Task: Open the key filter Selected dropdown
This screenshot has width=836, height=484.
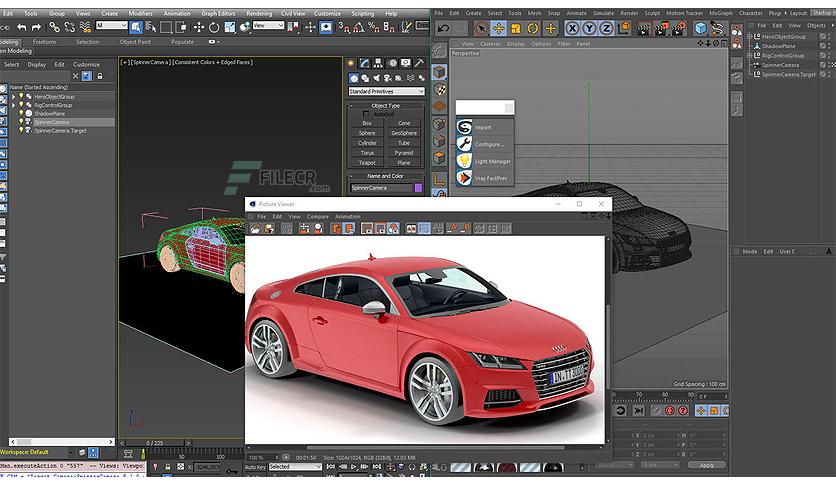Action: tap(295, 467)
